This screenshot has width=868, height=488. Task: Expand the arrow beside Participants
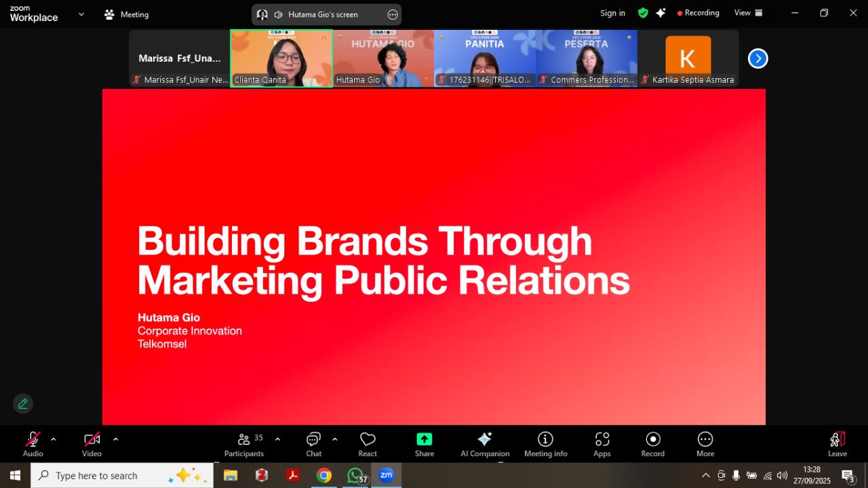[x=277, y=439]
